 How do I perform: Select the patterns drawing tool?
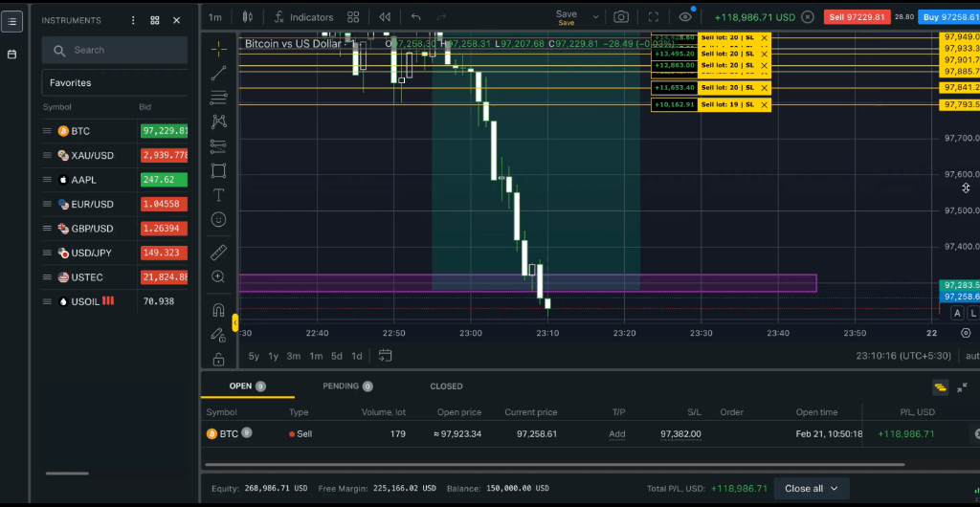tap(219, 121)
